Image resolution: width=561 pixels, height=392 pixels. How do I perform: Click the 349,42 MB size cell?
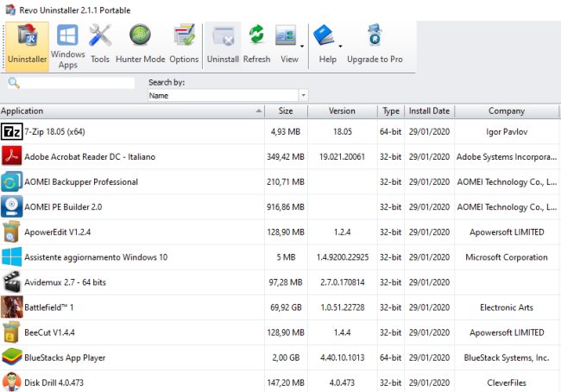[286, 157]
